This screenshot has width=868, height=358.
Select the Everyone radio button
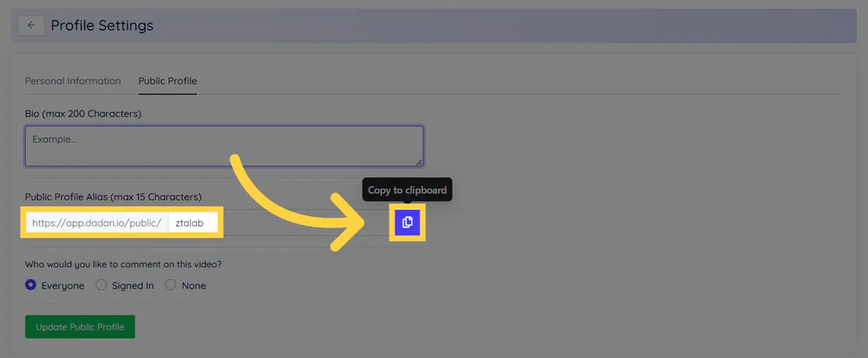(31, 285)
